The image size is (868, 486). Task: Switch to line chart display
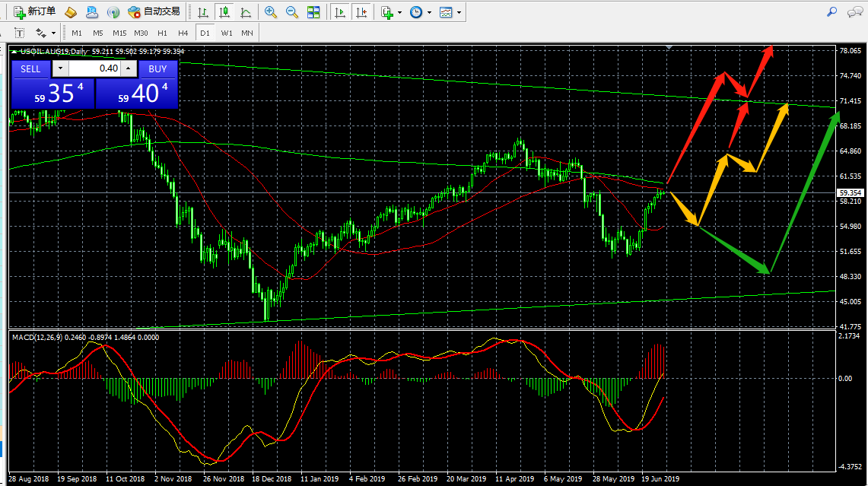(246, 12)
